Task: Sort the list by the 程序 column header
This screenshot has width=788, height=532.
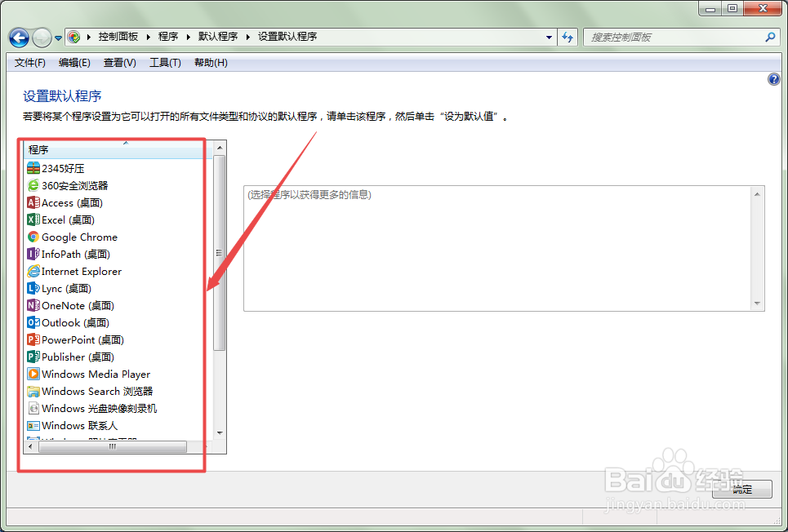Action: (x=118, y=149)
